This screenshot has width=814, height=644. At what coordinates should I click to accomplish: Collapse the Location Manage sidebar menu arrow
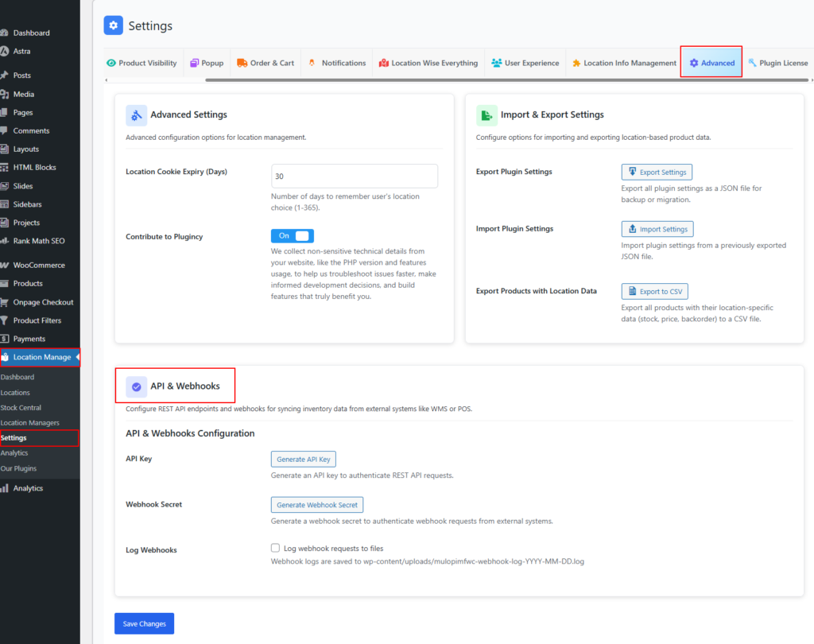[77, 357]
